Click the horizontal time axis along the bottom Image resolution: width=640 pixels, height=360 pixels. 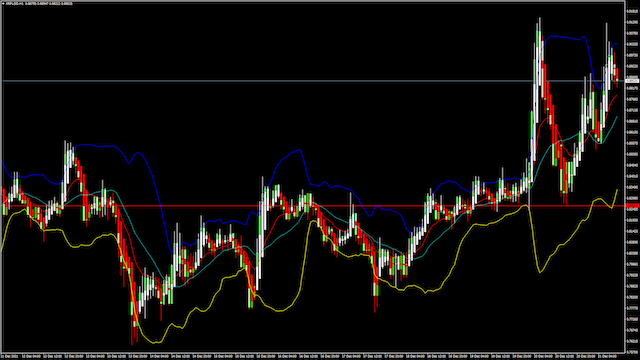pyautogui.click(x=312, y=356)
